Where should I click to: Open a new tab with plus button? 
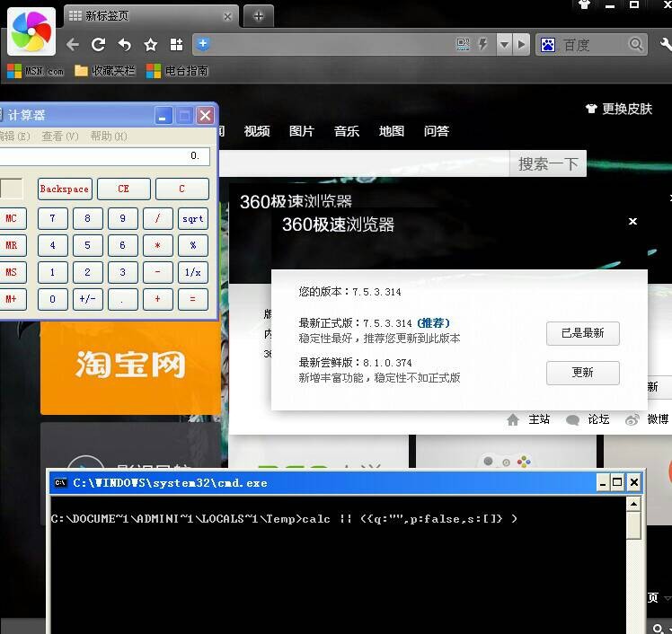click(x=259, y=16)
